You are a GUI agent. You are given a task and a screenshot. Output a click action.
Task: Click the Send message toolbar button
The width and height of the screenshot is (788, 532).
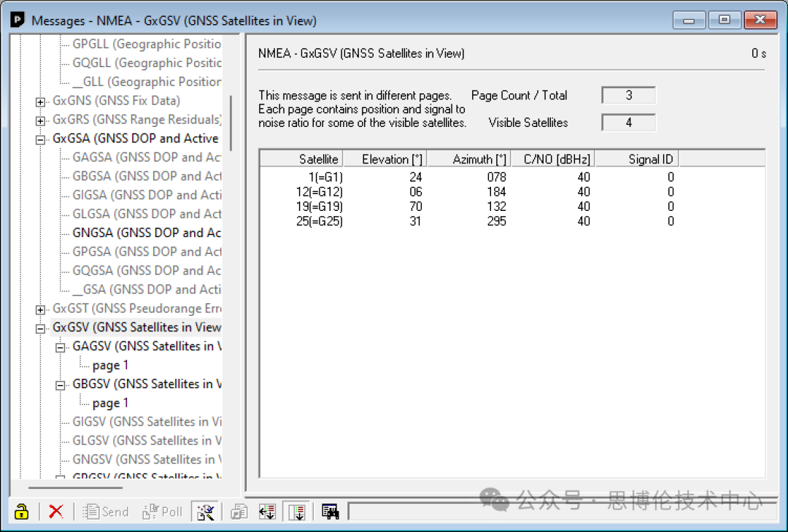[x=107, y=512]
